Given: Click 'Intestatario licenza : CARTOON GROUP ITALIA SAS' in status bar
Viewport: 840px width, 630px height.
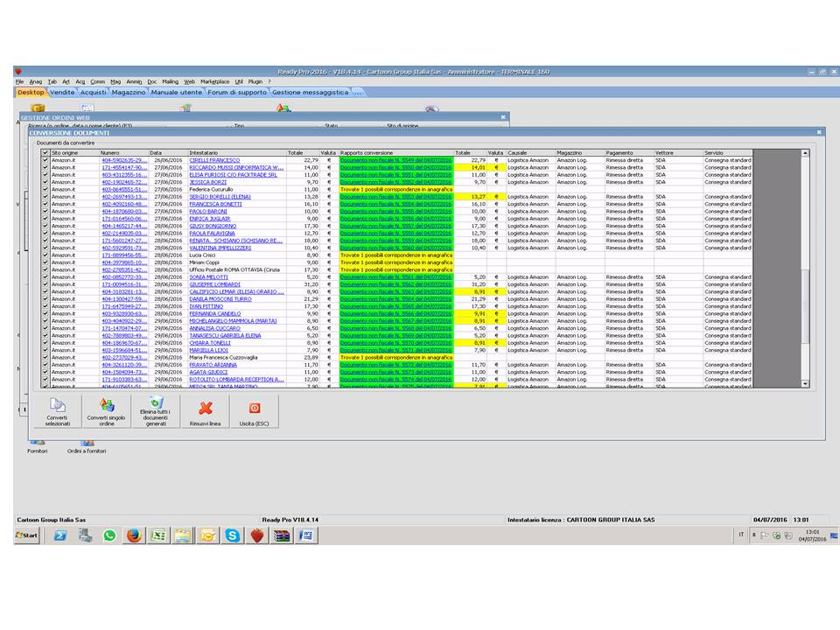Looking at the screenshot, I should pyautogui.click(x=581, y=520).
